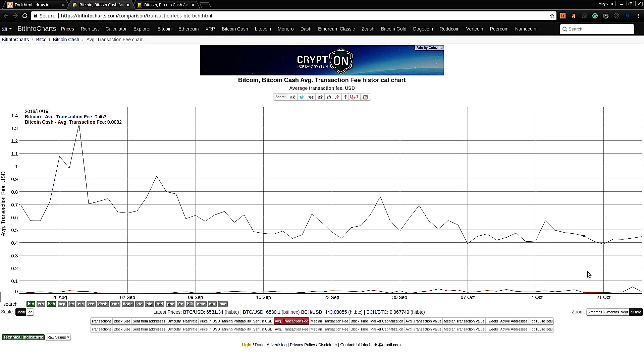Image resolution: width=644 pixels, height=362 pixels.
Task: Expand the site menu beside BitInfoCharts logo
Action: (7, 29)
